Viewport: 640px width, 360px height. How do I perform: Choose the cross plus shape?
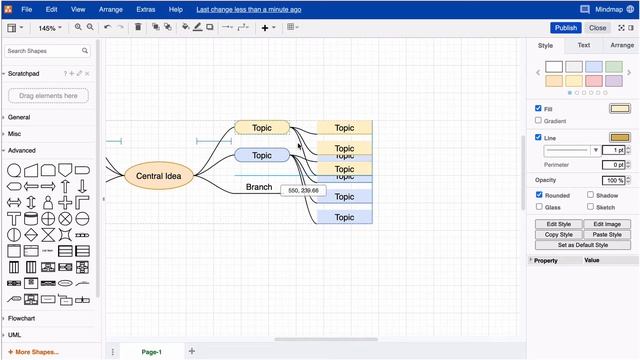(65, 202)
